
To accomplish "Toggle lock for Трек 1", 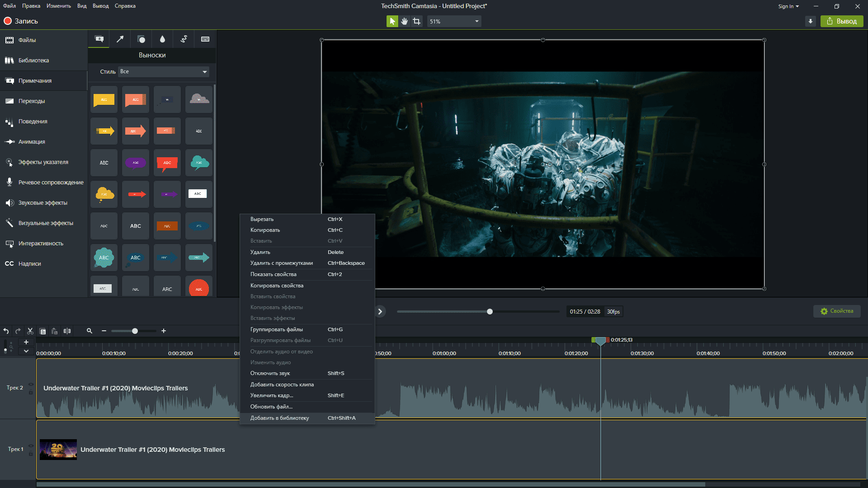I will point(31,454).
